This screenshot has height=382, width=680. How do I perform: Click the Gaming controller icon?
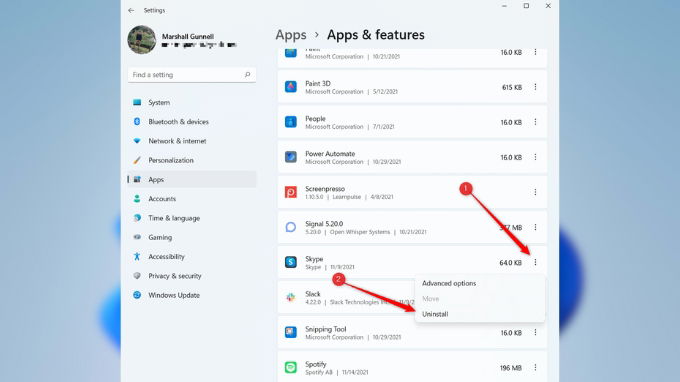[137, 237]
